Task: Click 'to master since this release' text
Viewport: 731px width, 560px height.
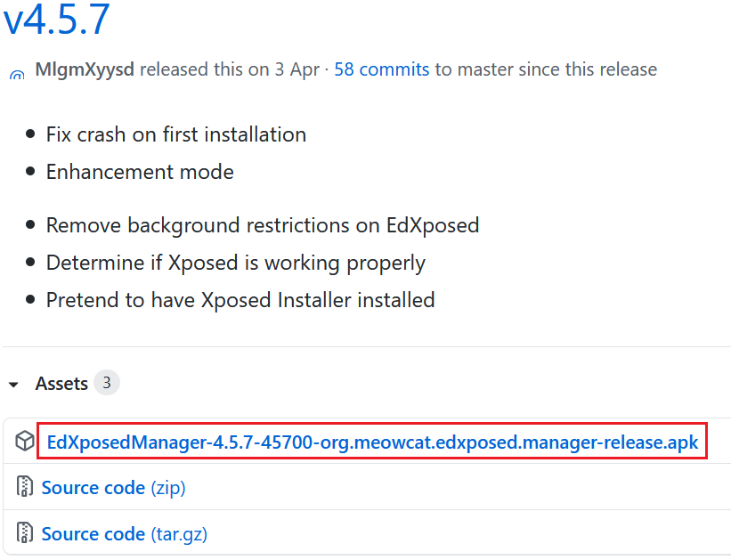Action: coord(546,69)
